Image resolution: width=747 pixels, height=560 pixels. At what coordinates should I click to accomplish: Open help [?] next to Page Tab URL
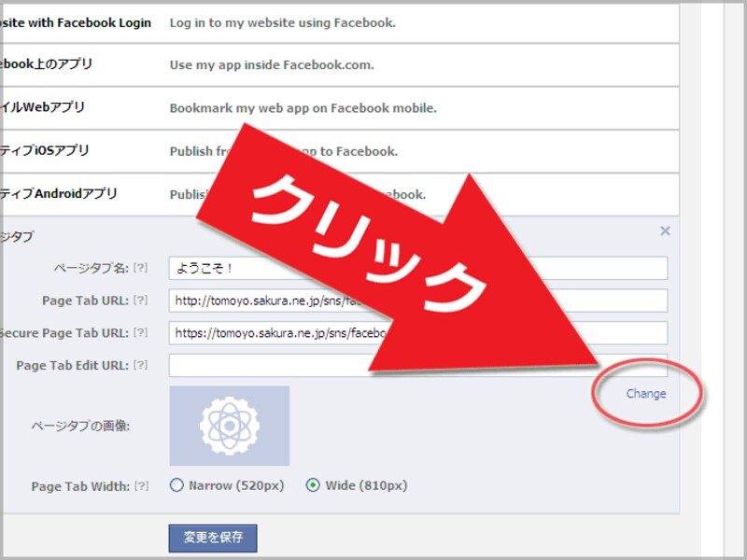(x=141, y=300)
